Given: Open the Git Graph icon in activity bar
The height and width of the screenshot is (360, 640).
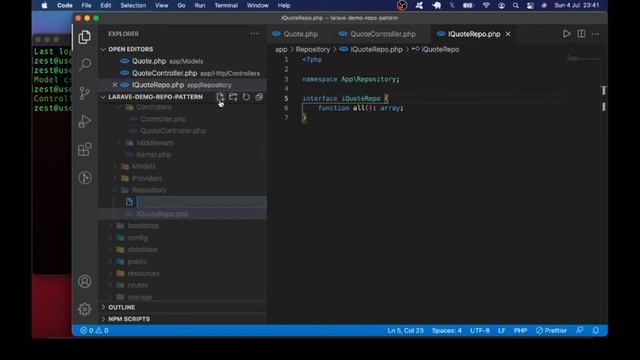Looking at the screenshot, I should pos(84,178).
